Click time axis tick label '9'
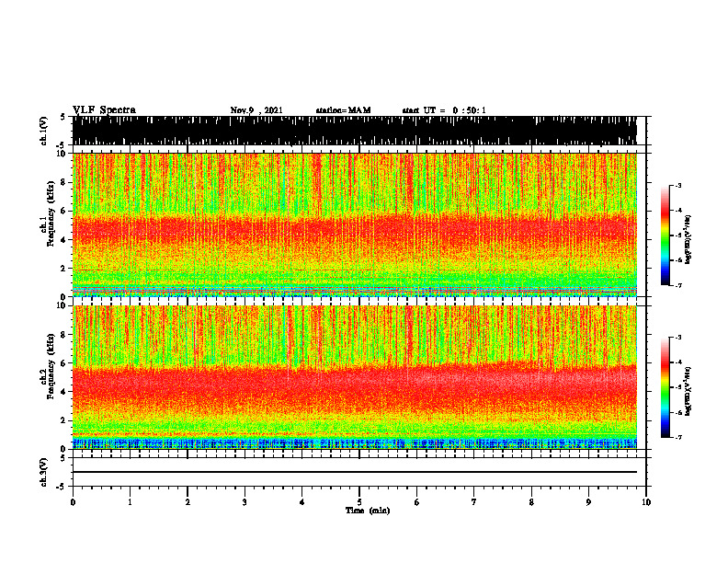Image resolution: width=728 pixels, height=563 pixels. [588, 502]
